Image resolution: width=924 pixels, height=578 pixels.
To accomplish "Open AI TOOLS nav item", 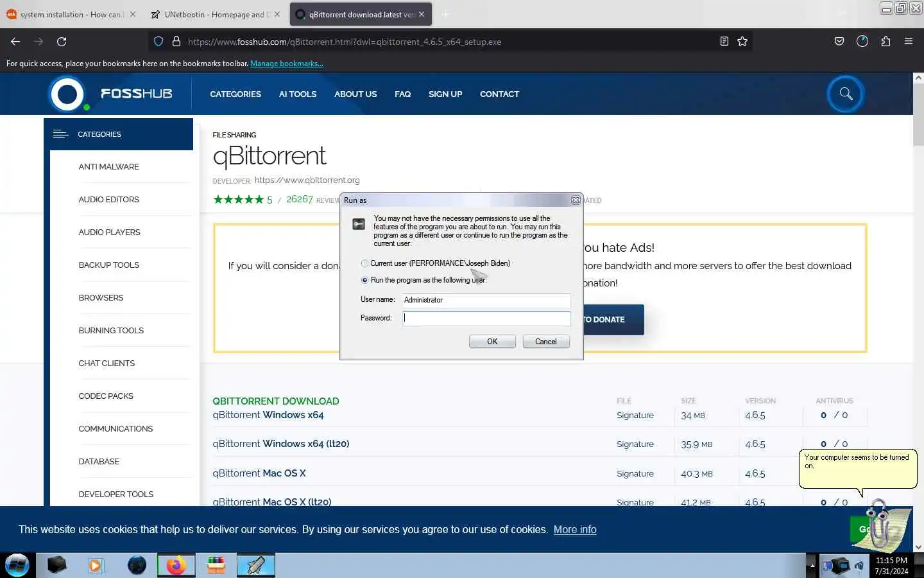I will [x=298, y=94].
